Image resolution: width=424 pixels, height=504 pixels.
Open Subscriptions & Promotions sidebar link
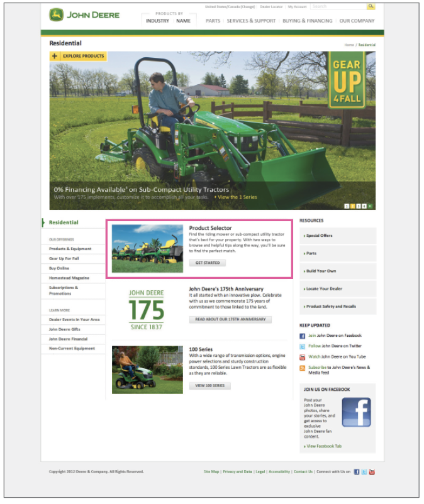click(x=64, y=290)
